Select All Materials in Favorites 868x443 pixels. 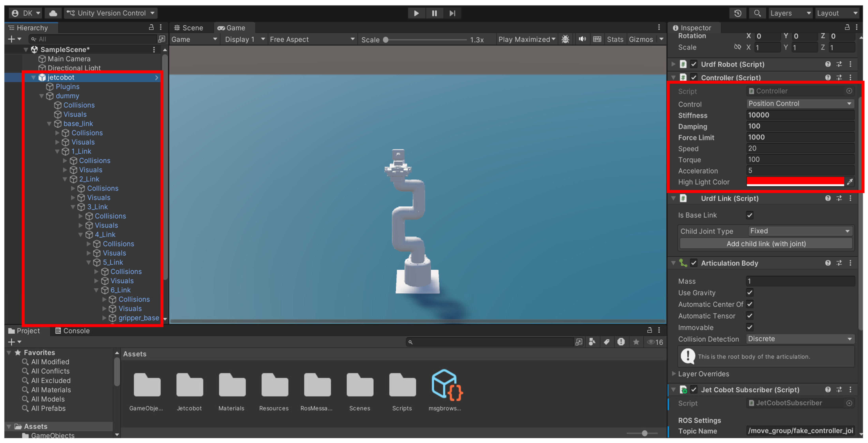(x=51, y=390)
